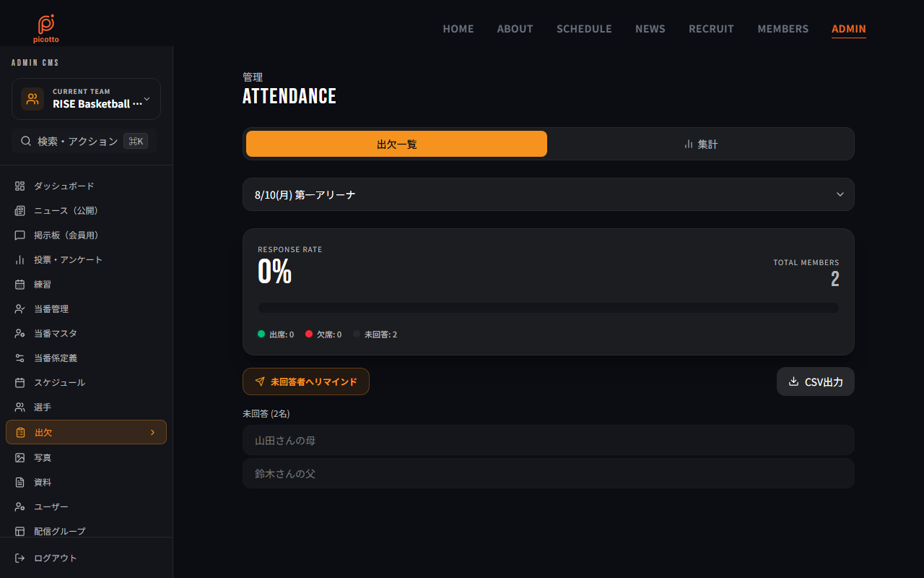Open the ABOUT page link

tap(515, 29)
